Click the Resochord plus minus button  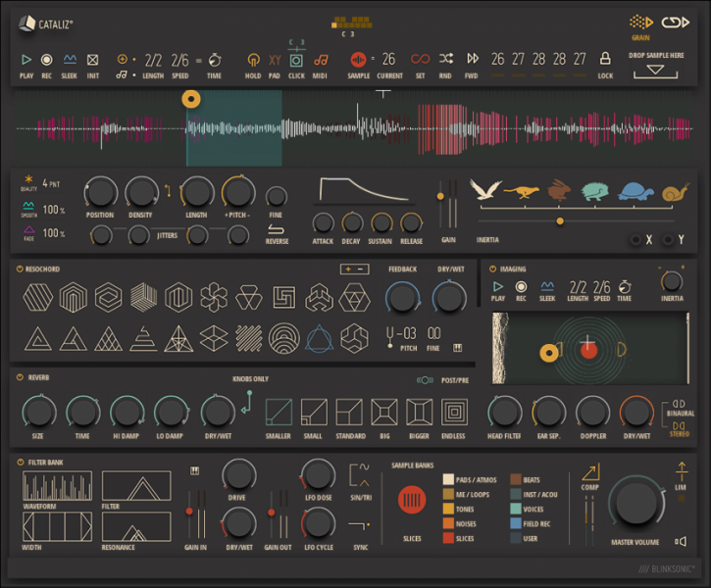pos(355,269)
